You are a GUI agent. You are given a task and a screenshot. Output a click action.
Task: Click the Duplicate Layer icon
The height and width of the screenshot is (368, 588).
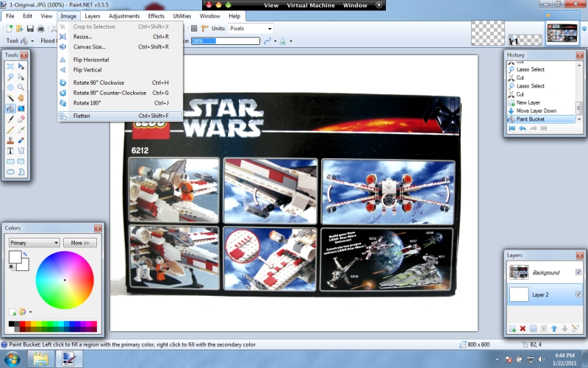pos(534,329)
